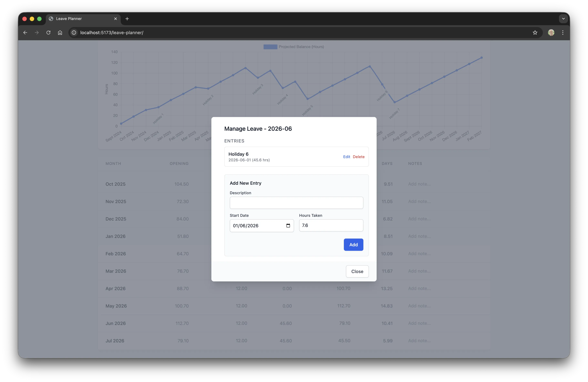Click the 45.60 taken value for Jul 2026
The height and width of the screenshot is (382, 588).
(286, 341)
